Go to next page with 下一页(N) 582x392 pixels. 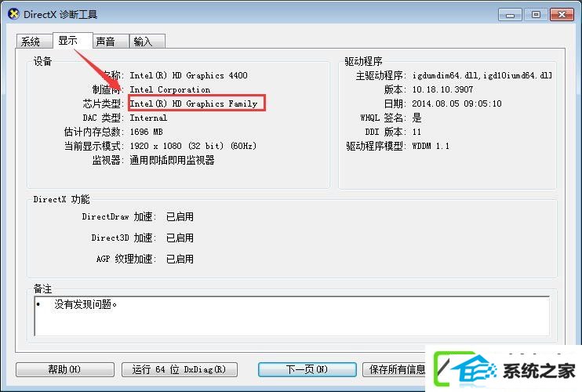(x=307, y=369)
